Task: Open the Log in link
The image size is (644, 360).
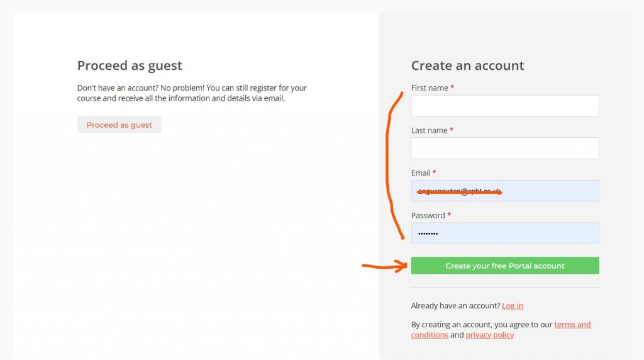Action: click(512, 306)
